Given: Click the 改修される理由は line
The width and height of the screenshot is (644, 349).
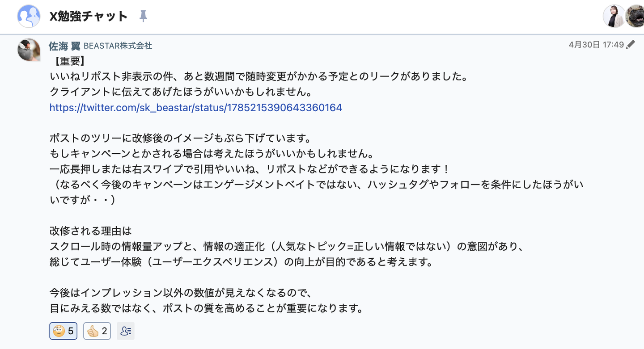Looking at the screenshot, I should coord(91,231).
